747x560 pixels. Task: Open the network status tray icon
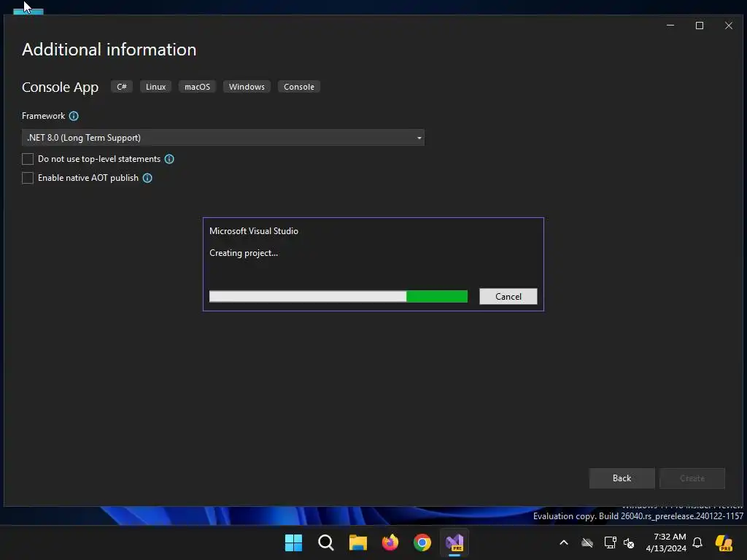(610, 542)
